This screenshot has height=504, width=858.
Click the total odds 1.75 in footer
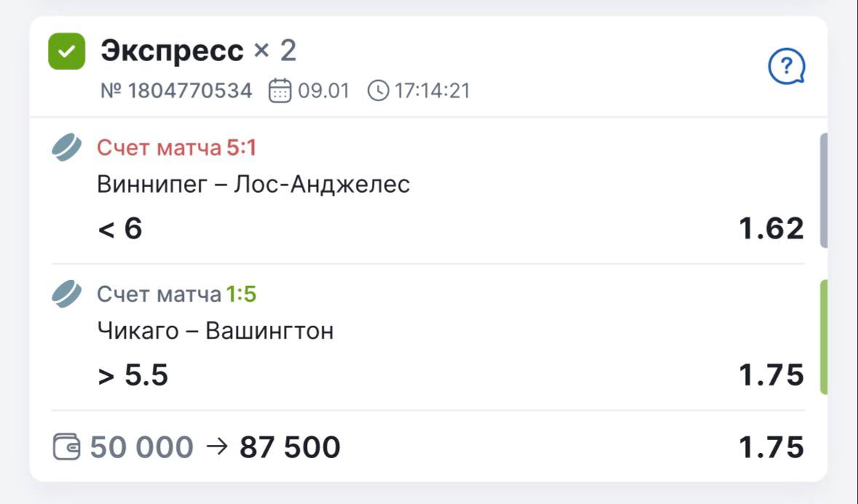(771, 447)
